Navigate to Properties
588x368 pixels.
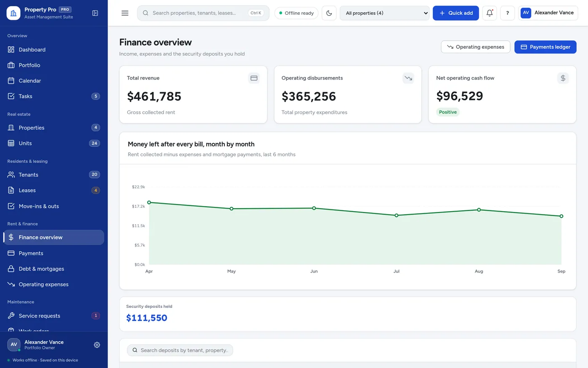(54, 128)
